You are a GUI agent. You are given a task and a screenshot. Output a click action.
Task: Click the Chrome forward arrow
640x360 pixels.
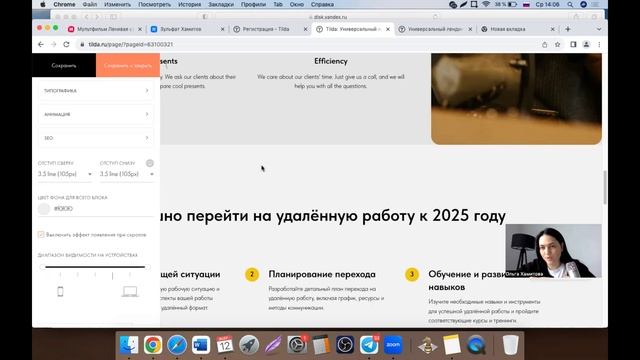[x=53, y=44]
